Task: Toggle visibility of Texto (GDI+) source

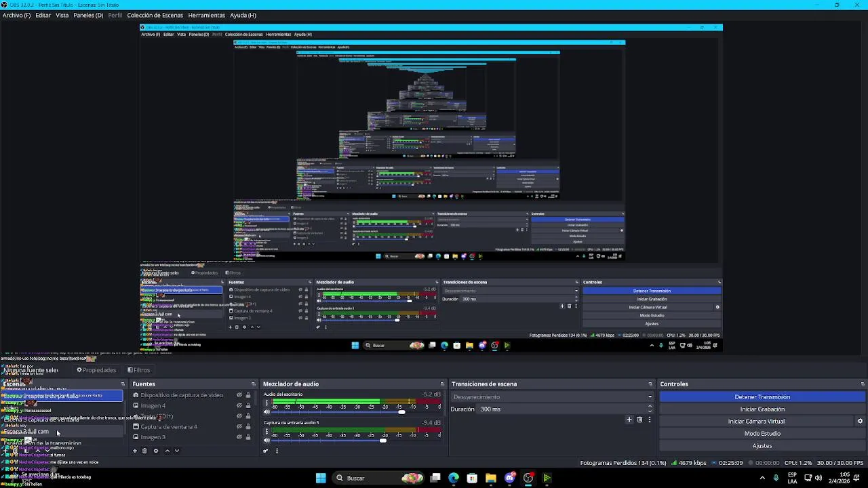Action: click(x=239, y=416)
